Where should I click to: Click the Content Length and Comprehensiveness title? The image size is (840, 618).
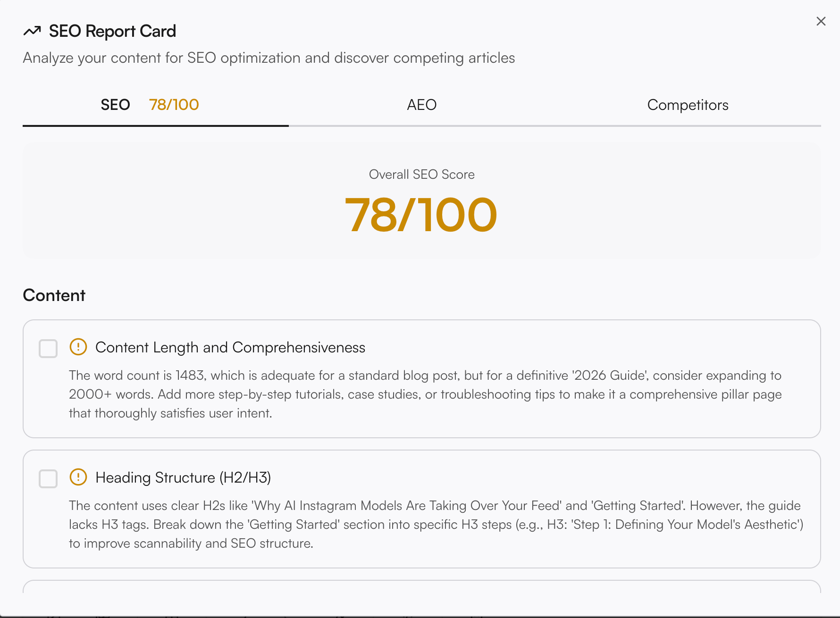230,348
